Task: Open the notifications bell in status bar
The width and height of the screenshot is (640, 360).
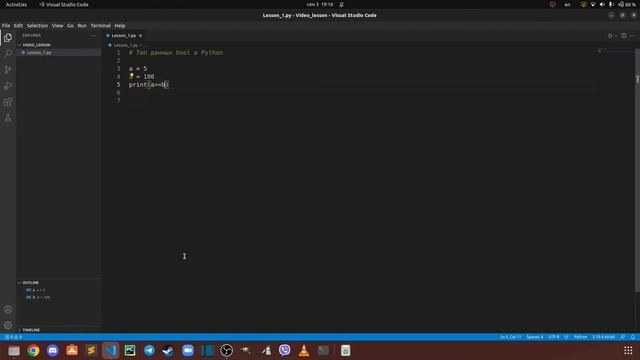Action: pyautogui.click(x=633, y=337)
